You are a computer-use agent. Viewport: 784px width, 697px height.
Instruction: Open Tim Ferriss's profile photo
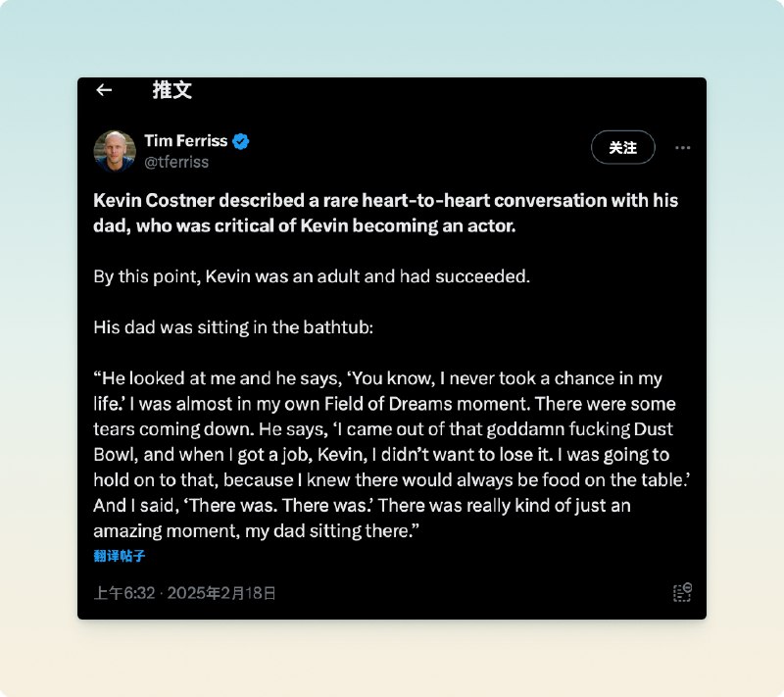[x=114, y=147]
